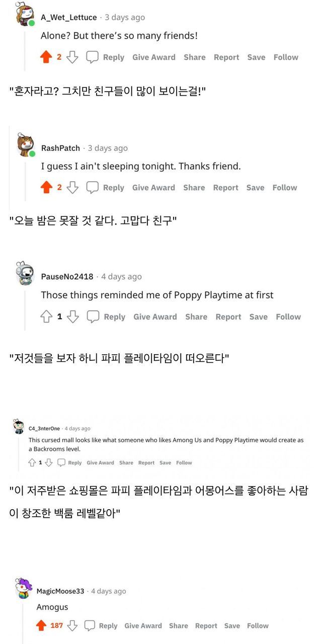Downvote A_Wet_Lettuce's comment
Image resolution: width=322 pixels, height=644 pixels.
(x=72, y=57)
